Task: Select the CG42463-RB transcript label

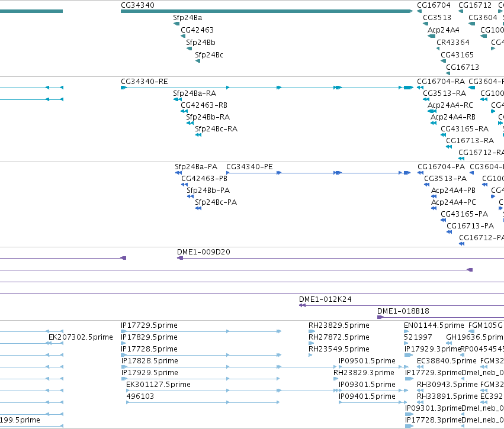Action: coord(204,105)
